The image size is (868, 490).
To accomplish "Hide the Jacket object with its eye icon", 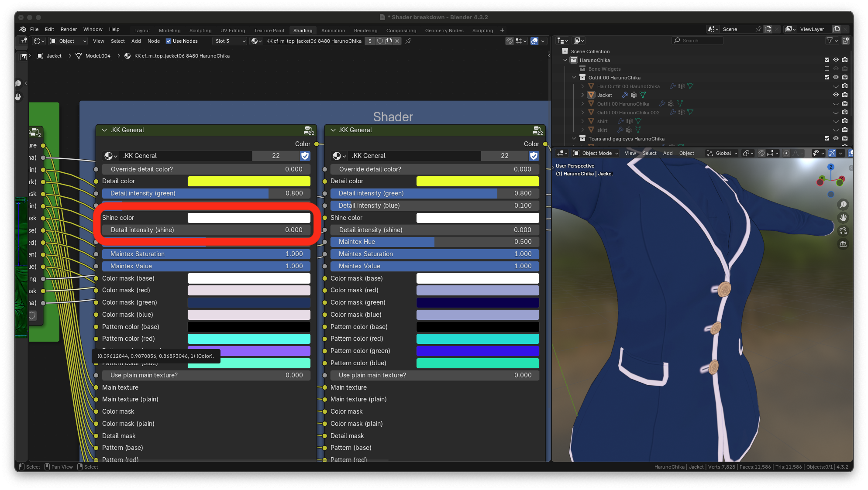I will (836, 95).
